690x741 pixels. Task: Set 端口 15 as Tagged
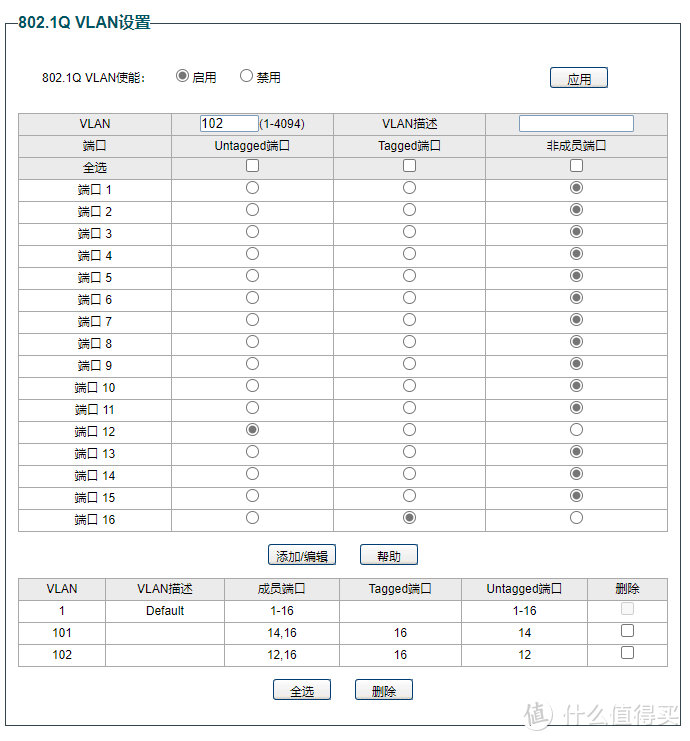[409, 496]
